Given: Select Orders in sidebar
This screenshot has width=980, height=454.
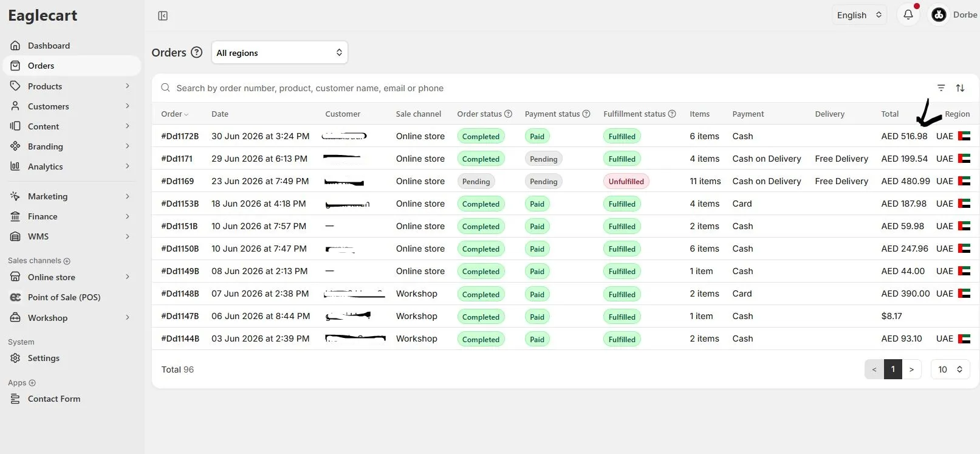Looking at the screenshot, I should pyautogui.click(x=72, y=66).
